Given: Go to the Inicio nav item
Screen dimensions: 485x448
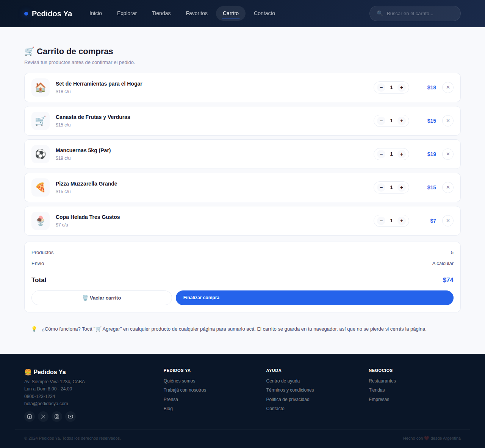Looking at the screenshot, I should pyautogui.click(x=95, y=13).
